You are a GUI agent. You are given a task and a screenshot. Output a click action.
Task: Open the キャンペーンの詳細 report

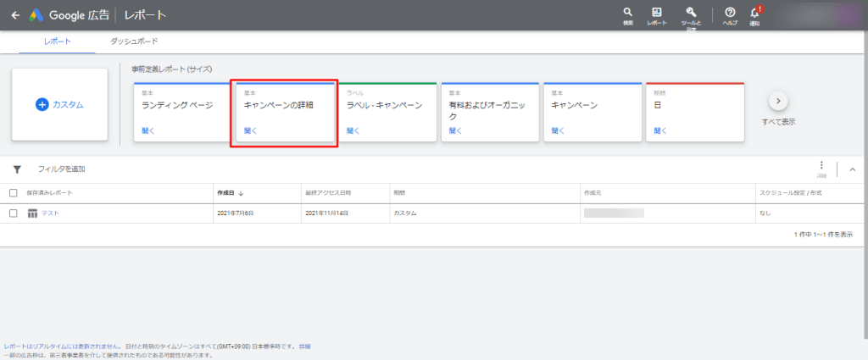[285, 113]
